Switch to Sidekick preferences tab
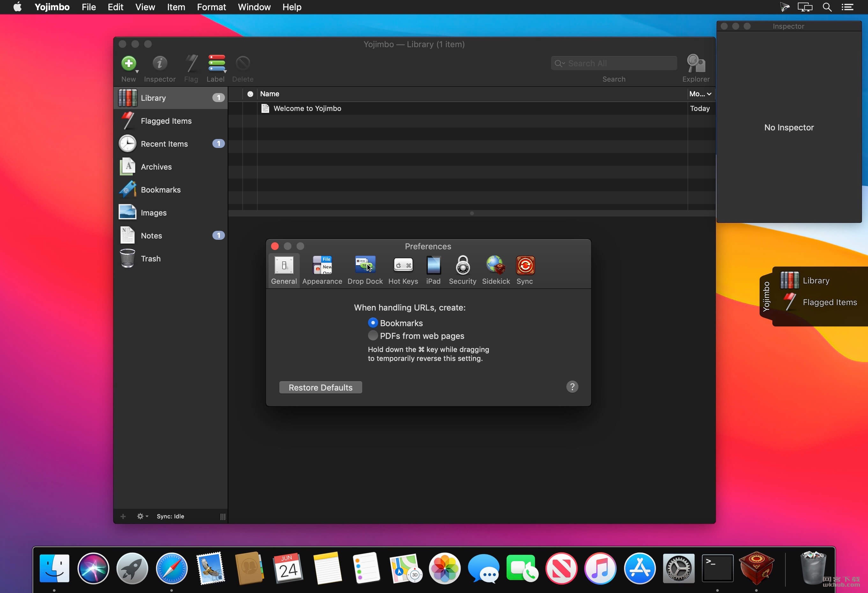 [496, 271]
